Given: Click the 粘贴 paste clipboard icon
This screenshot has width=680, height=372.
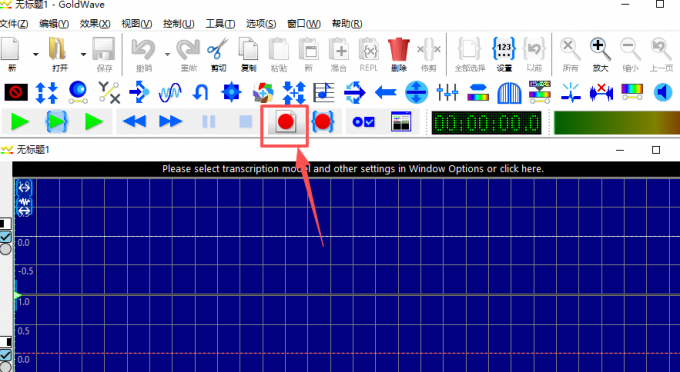Looking at the screenshot, I should [x=278, y=49].
